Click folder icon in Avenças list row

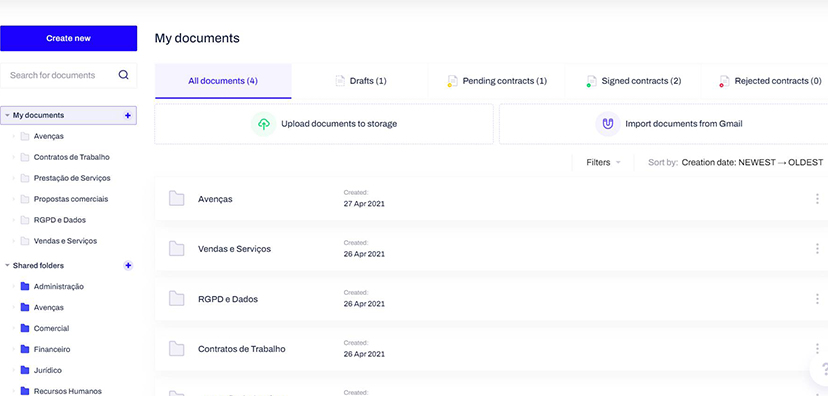[x=176, y=199]
